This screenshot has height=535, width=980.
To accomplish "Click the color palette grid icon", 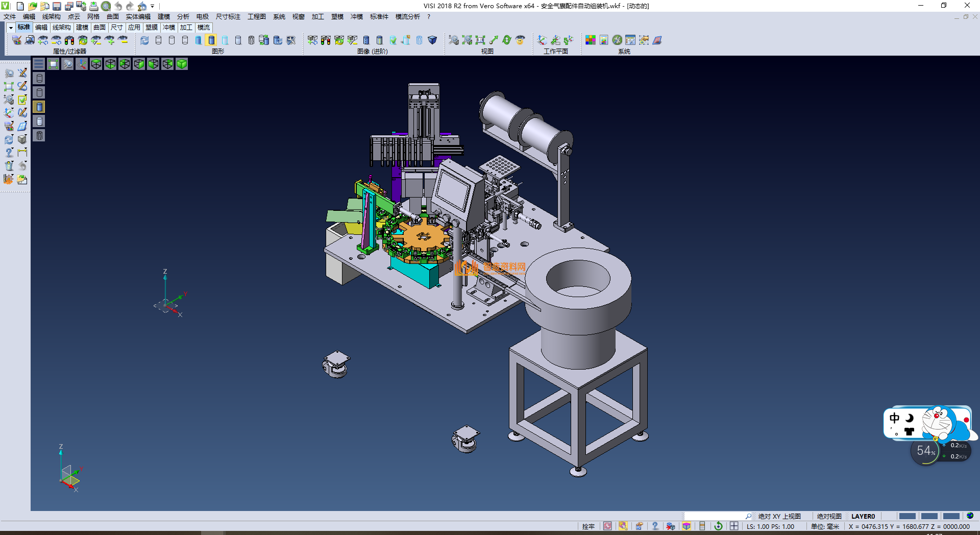I will [591, 40].
